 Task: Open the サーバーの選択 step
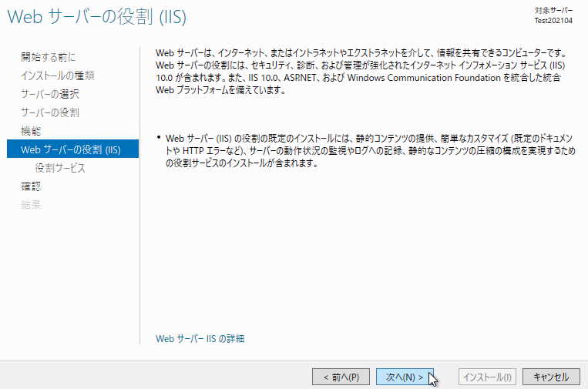point(50,94)
